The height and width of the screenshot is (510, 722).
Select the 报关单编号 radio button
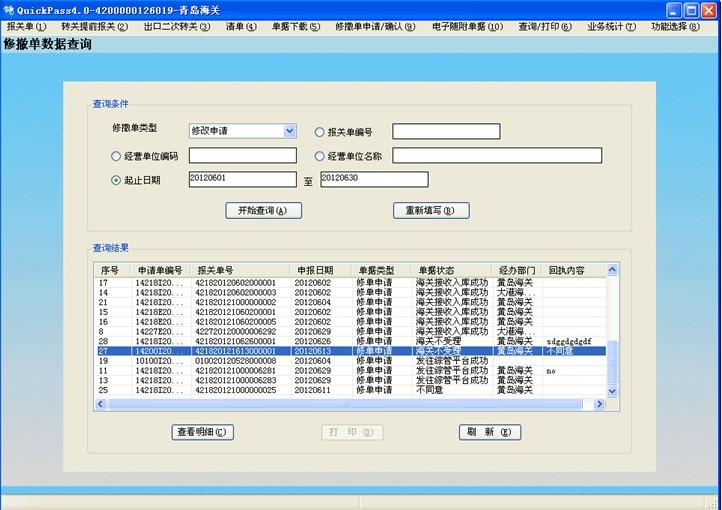(x=320, y=132)
